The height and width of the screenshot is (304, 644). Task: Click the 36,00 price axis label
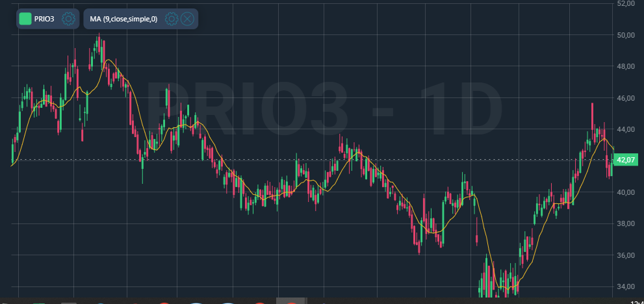(626, 255)
